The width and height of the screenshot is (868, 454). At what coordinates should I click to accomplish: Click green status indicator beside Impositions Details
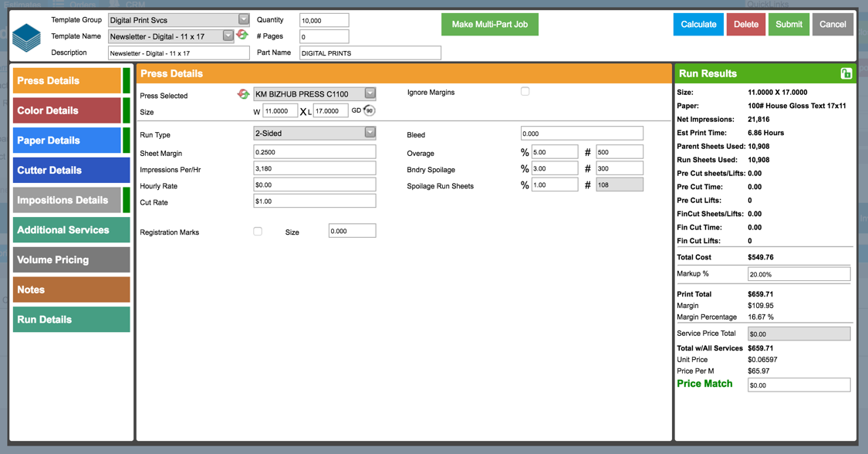pos(127,200)
